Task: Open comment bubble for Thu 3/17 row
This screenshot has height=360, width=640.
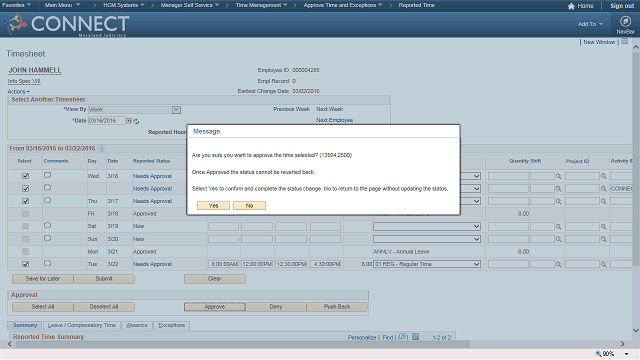Action: click(x=47, y=200)
